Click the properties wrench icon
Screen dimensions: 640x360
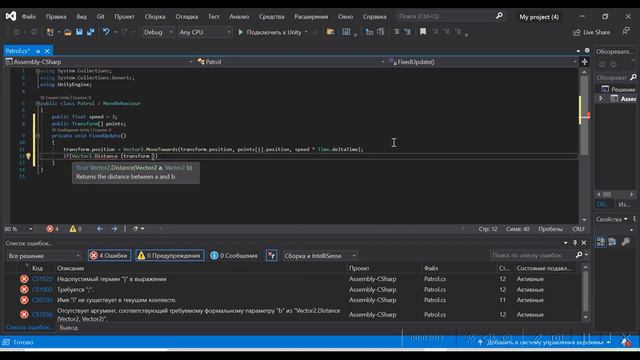[625, 242]
